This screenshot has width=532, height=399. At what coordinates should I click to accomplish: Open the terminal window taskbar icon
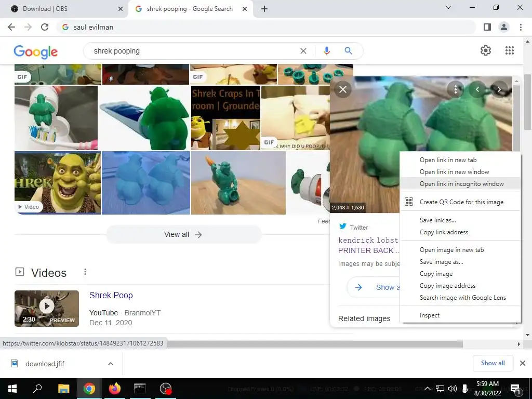tap(140, 389)
